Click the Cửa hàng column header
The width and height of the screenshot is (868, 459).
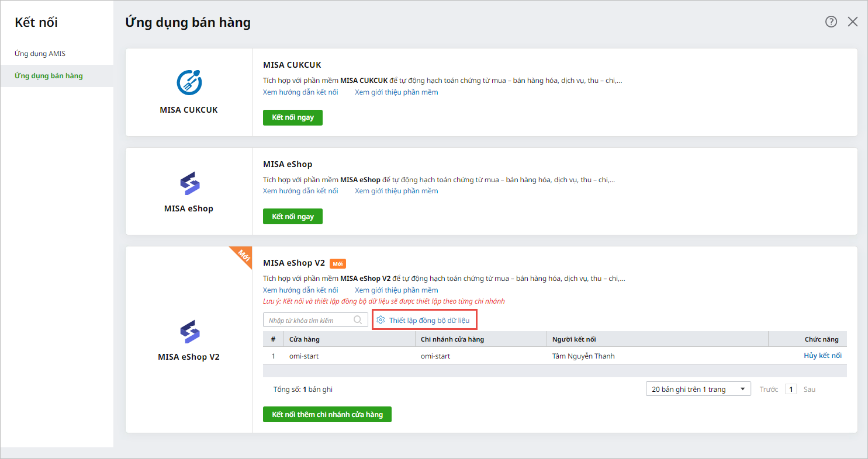point(349,339)
